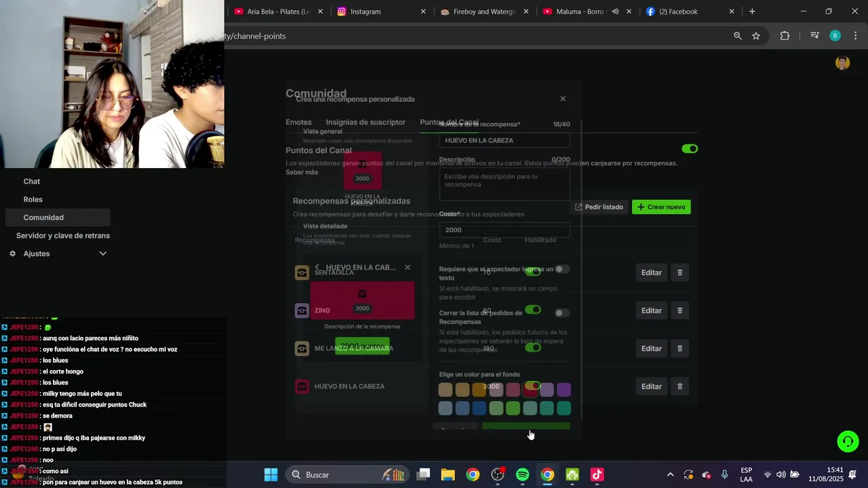Toggle ME LANZO A LA CAMARA enabled switch
The height and width of the screenshot is (488, 868).
(533, 348)
